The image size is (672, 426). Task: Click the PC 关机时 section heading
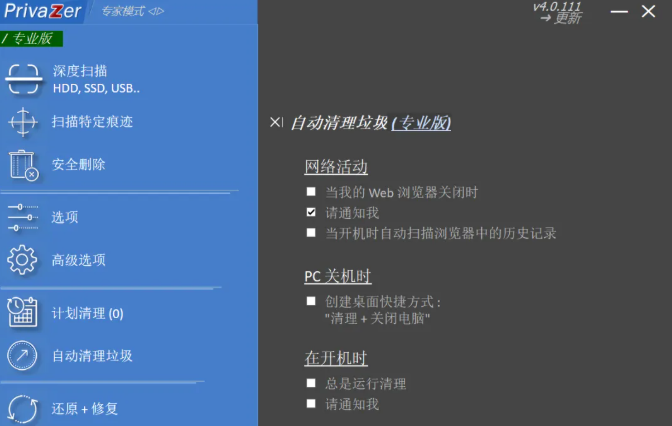coord(338,276)
